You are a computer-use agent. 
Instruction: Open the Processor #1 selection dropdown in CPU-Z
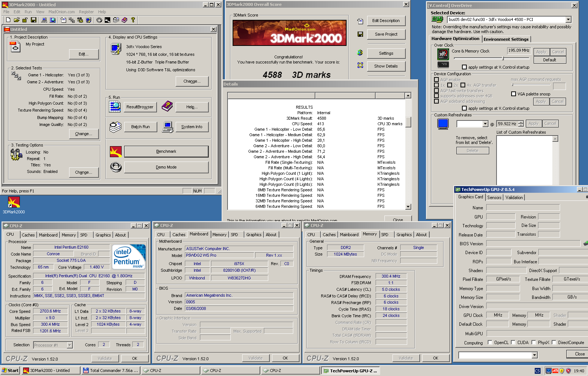(69, 345)
